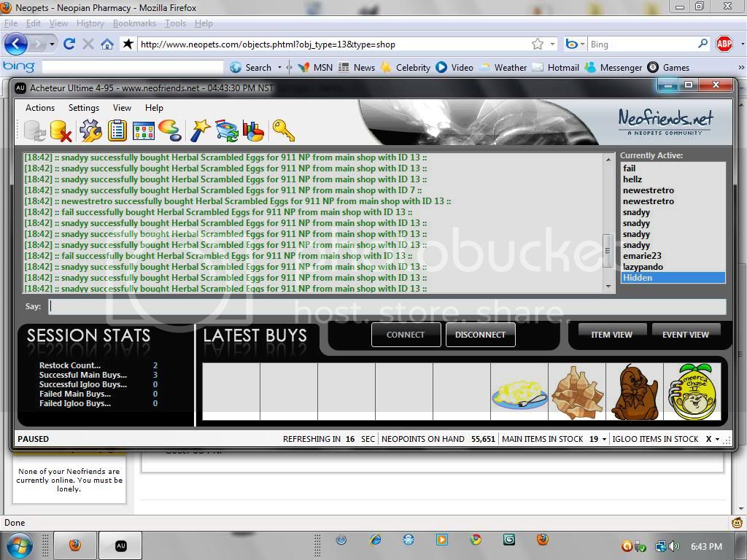Click the gold key icon
Image resolution: width=747 pixels, height=560 pixels.
tap(283, 131)
